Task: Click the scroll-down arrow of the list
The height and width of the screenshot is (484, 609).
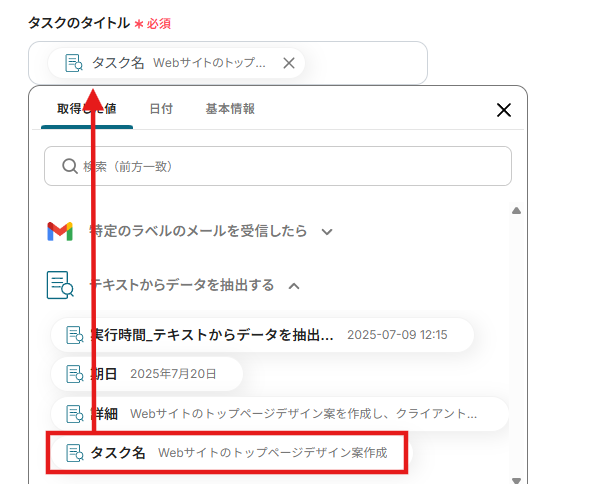Action: click(x=516, y=480)
